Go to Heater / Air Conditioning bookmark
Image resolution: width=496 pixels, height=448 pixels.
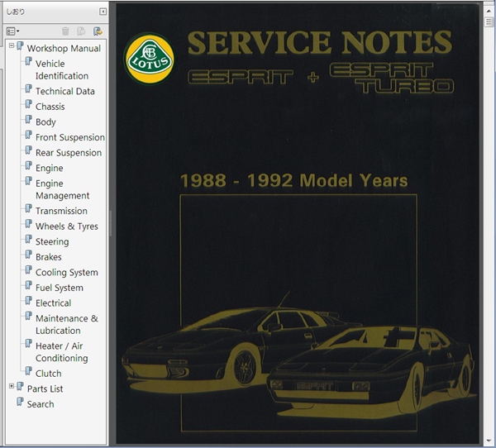pyautogui.click(x=62, y=352)
